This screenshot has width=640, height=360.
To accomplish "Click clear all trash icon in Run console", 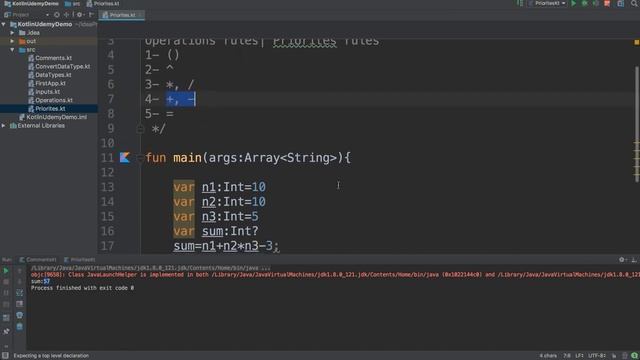I will (x=19, y=327).
